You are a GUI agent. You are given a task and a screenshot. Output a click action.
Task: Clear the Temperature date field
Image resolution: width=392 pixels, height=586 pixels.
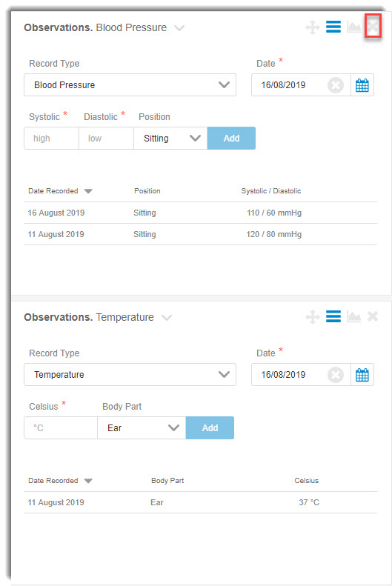[x=336, y=375]
